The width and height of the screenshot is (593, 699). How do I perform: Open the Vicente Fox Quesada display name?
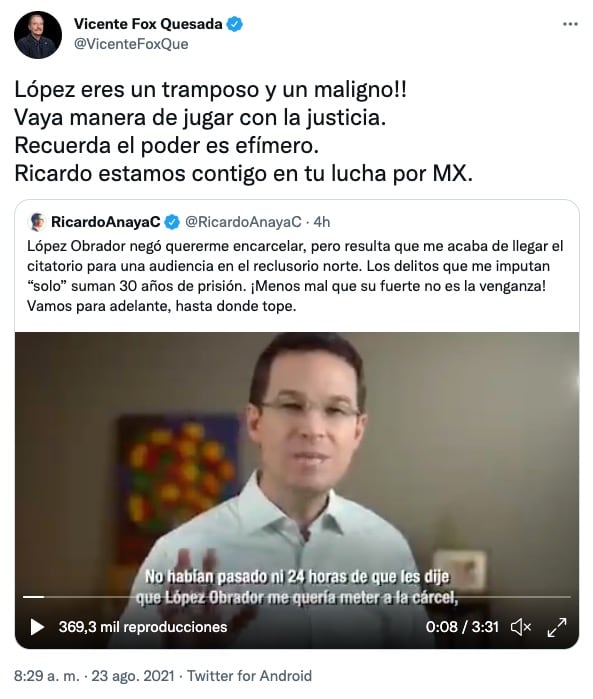tap(148, 24)
